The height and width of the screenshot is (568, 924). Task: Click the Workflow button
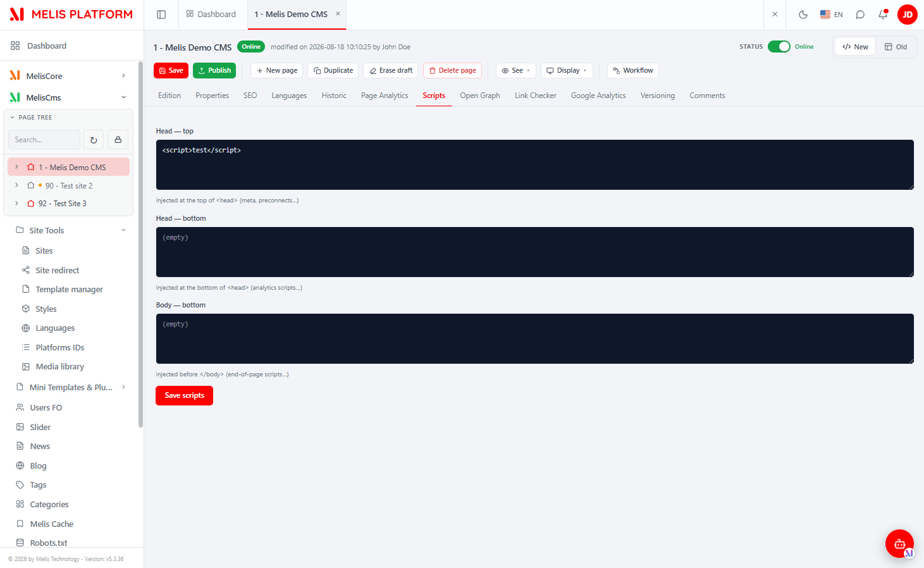tap(633, 71)
